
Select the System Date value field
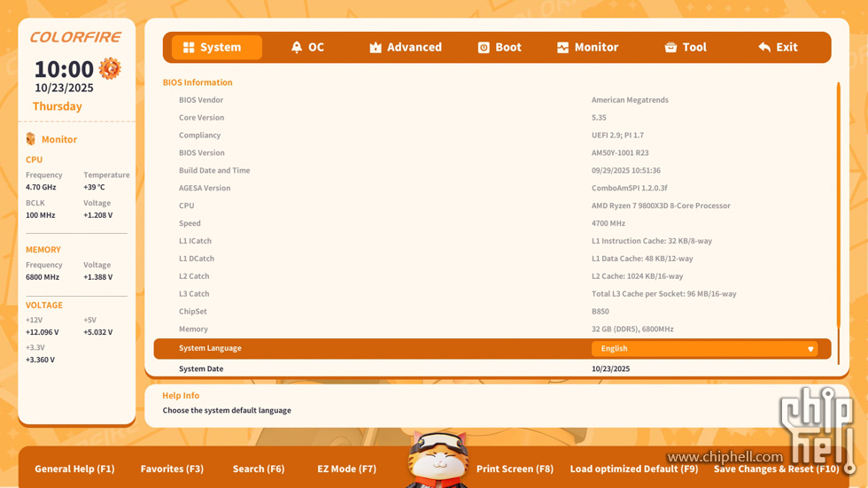coord(611,368)
